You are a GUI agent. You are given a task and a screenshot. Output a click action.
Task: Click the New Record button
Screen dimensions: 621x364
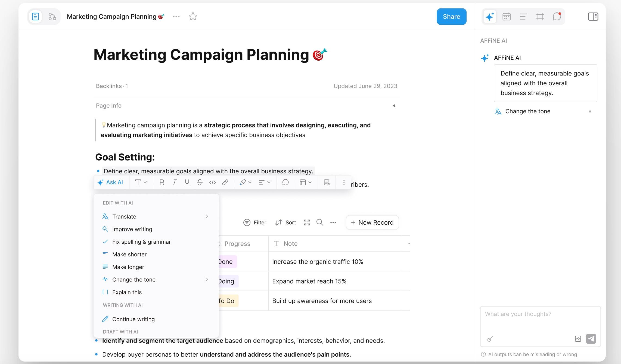(x=372, y=223)
